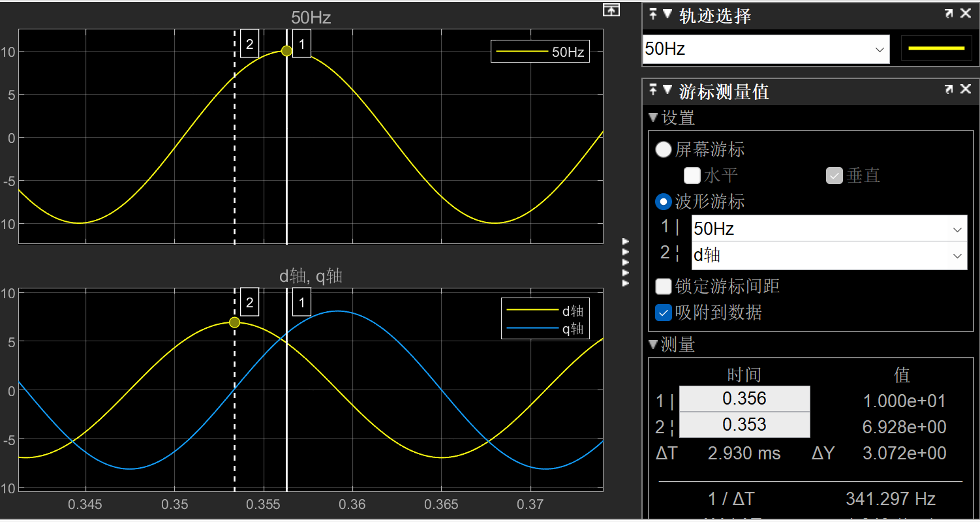Screen dimensions: 980x522
Task: Click the 50Hz legend entry in top plot
Action: [x=540, y=52]
